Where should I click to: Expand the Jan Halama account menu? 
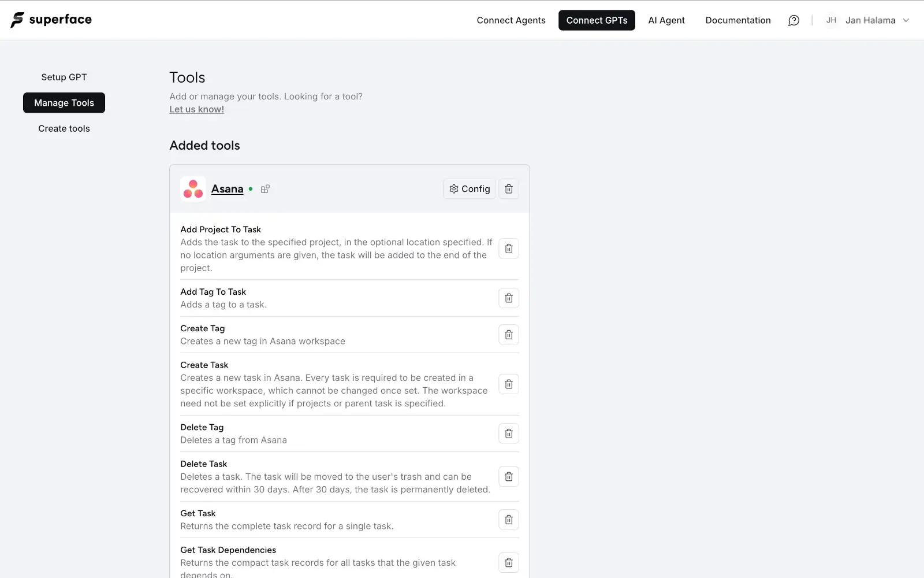click(868, 20)
